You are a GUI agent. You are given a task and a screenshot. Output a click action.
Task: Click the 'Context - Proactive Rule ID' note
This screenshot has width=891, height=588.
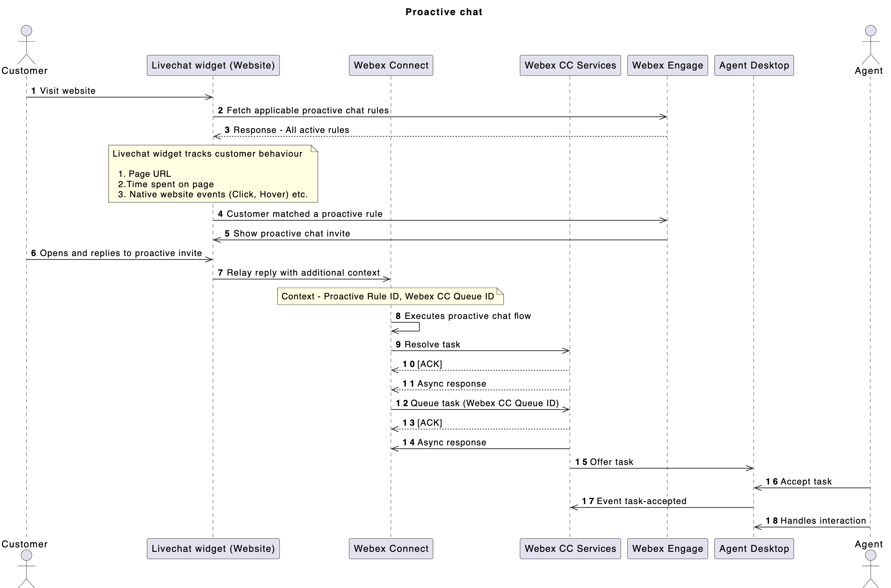point(391,296)
